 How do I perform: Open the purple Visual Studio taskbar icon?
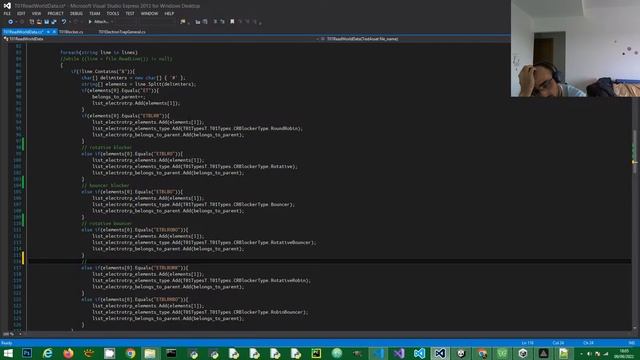point(399,353)
